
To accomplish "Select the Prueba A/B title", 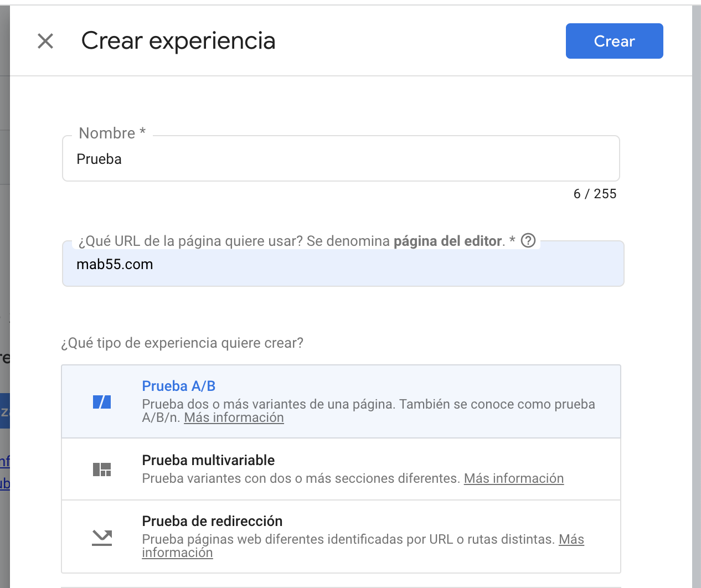I will coord(178,386).
